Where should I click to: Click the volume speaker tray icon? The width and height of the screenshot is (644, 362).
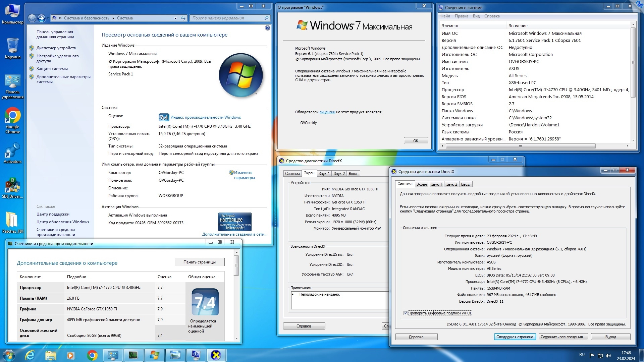[x=608, y=355]
